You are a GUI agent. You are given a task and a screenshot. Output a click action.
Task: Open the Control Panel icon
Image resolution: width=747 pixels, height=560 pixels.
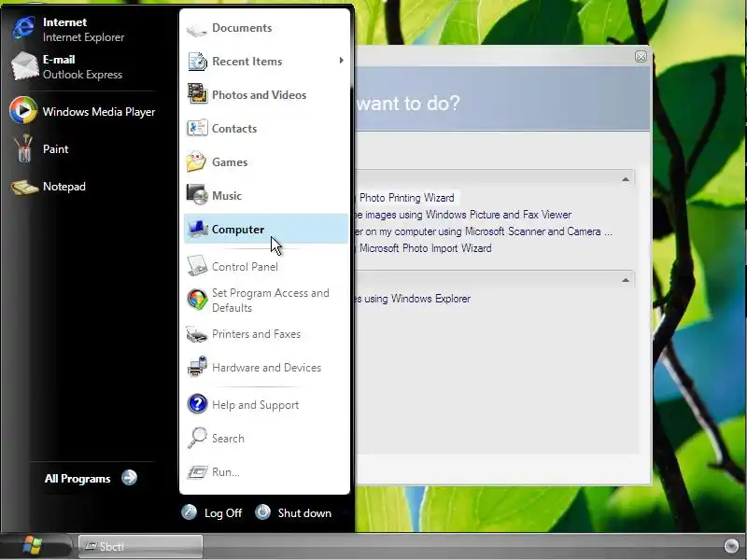coord(197,266)
